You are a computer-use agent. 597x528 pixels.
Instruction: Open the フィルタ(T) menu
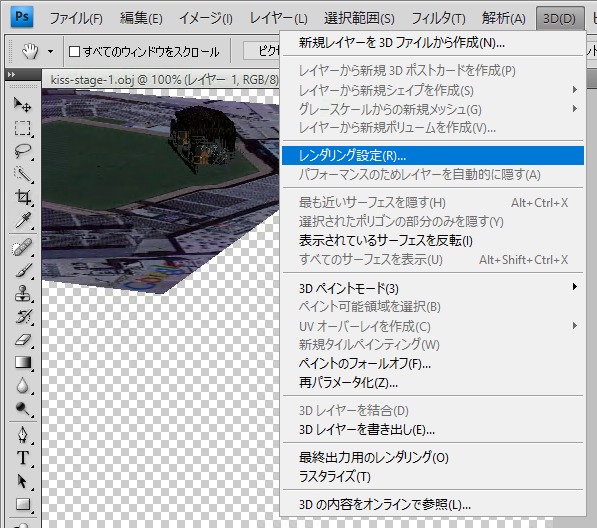[x=438, y=18]
